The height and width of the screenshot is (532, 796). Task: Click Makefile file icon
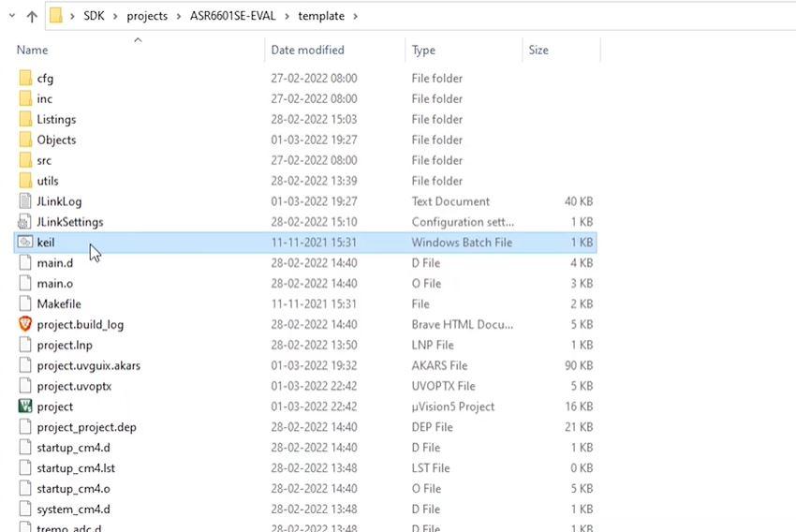coord(25,303)
